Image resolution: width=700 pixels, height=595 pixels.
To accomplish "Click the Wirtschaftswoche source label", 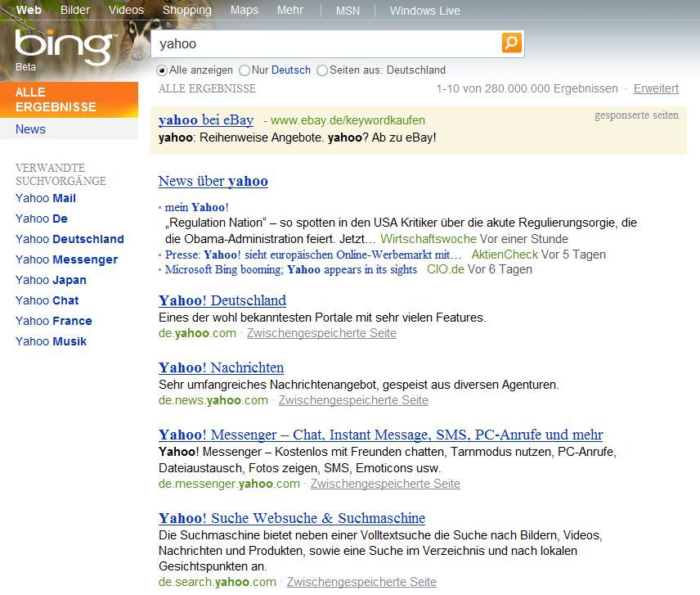I will click(x=429, y=239).
